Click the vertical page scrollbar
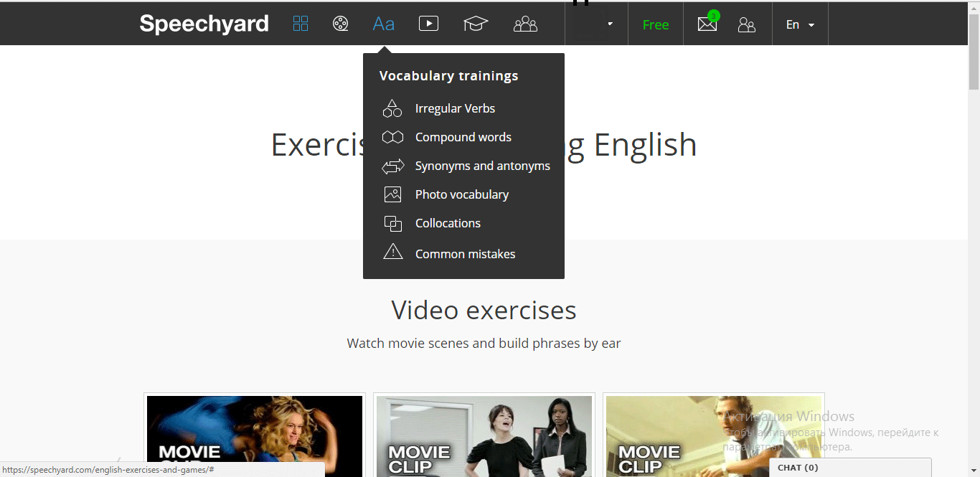This screenshot has height=477, width=980. coord(974,215)
